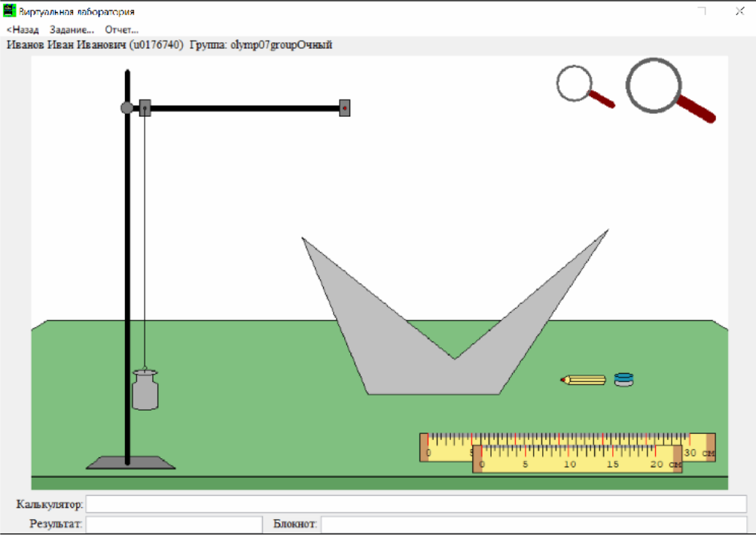Click the app icon in the title bar
This screenshot has height=535, width=756.
pos(10,11)
